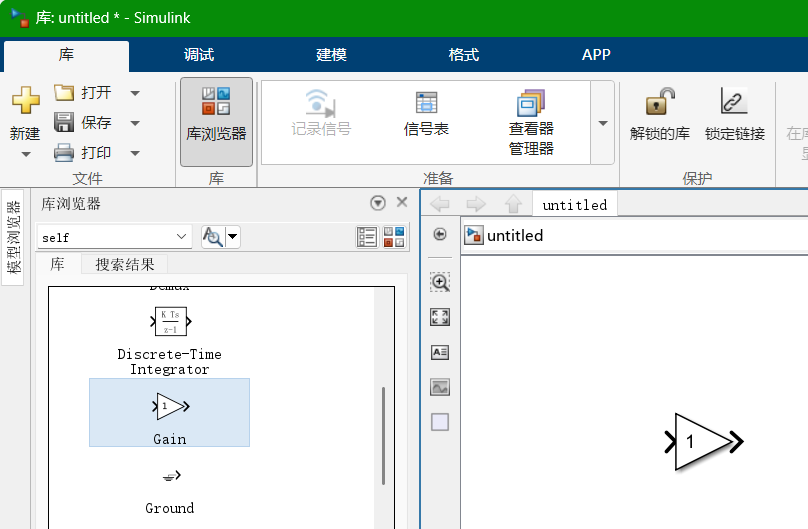
Task: Click untitled model breadcrumb icon
Action: (474, 235)
